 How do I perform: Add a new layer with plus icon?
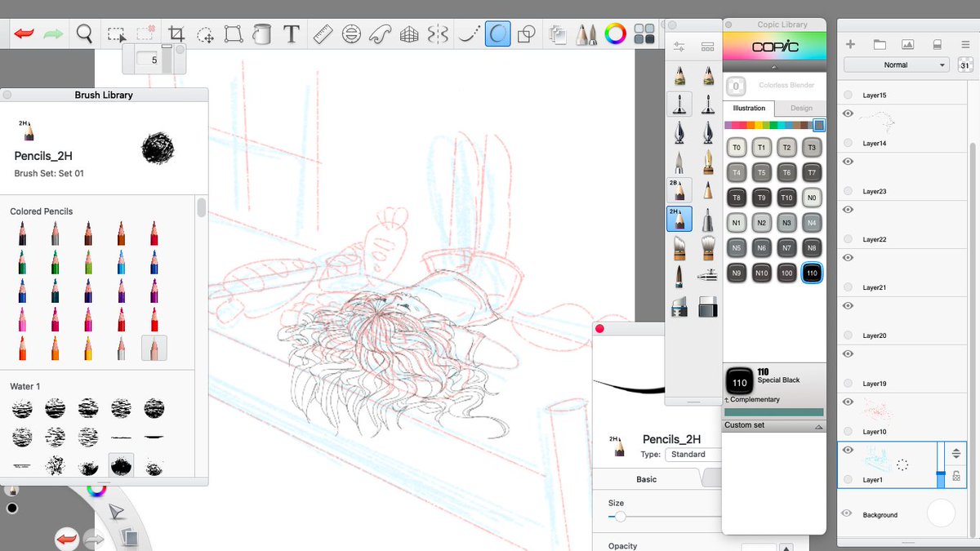coord(850,44)
